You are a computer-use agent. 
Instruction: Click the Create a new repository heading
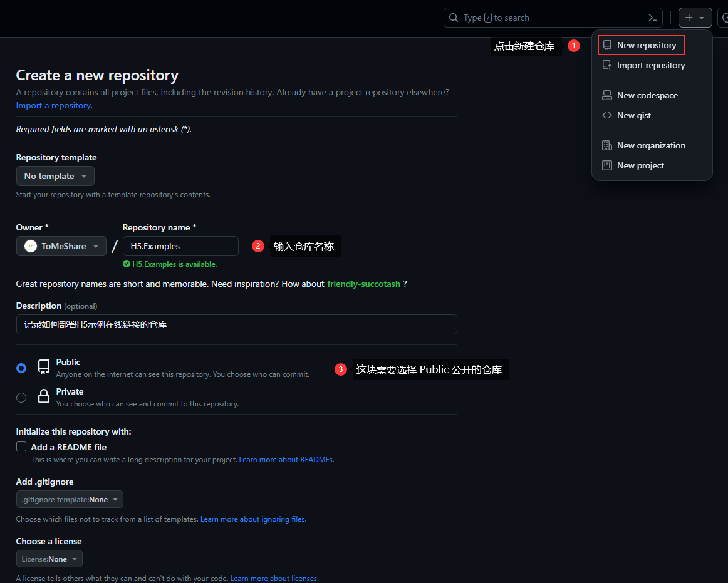(97, 75)
